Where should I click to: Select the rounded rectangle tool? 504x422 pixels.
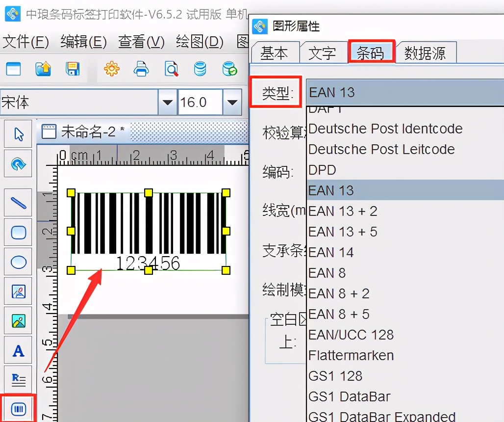pos(18,232)
